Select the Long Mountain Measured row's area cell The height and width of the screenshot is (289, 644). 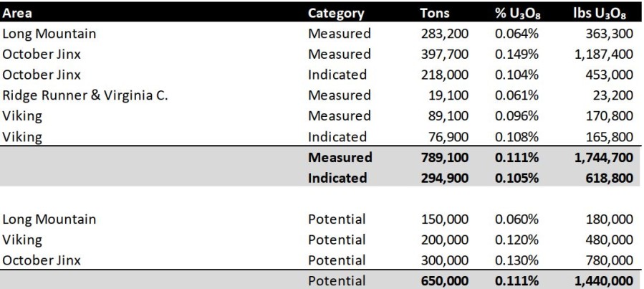point(49,34)
